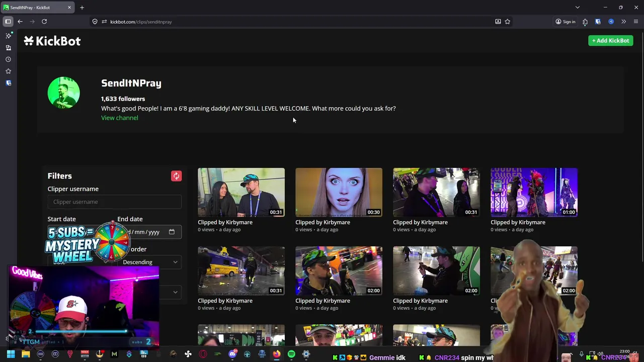644x362 pixels.
Task: Open the round blue extension icon
Action: click(x=611, y=22)
